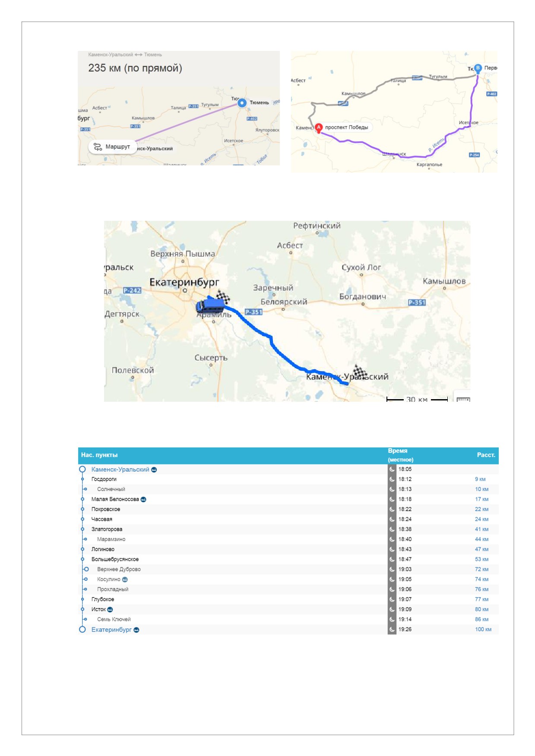Click the 30 км map scale bar
The height and width of the screenshot is (756, 535).
pyautogui.click(x=417, y=400)
